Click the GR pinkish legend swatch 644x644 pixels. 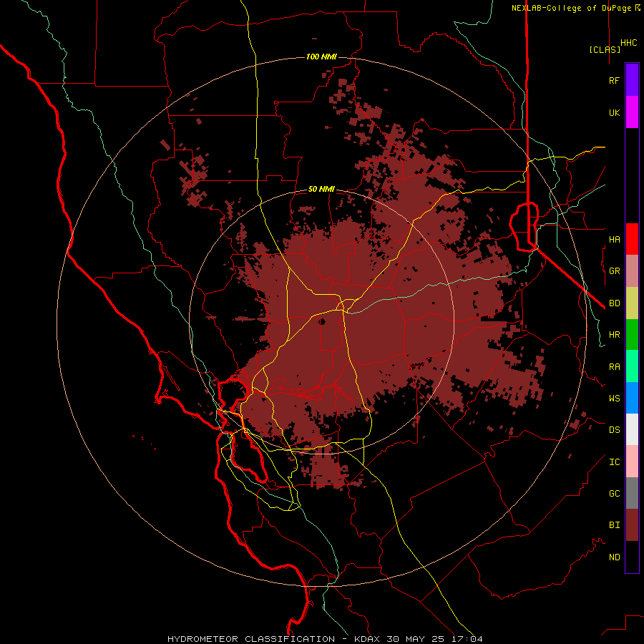(x=632, y=271)
